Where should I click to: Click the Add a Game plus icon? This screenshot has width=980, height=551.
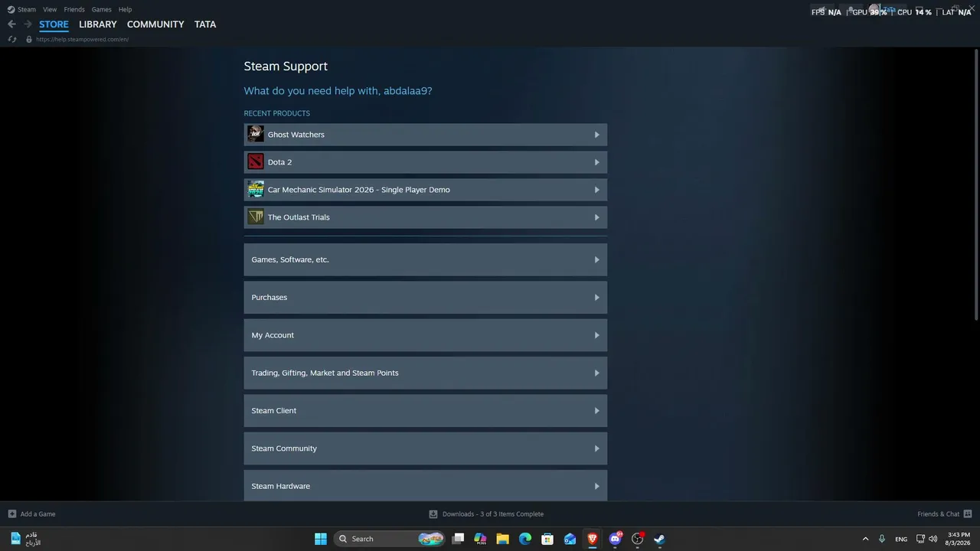coord(11,514)
